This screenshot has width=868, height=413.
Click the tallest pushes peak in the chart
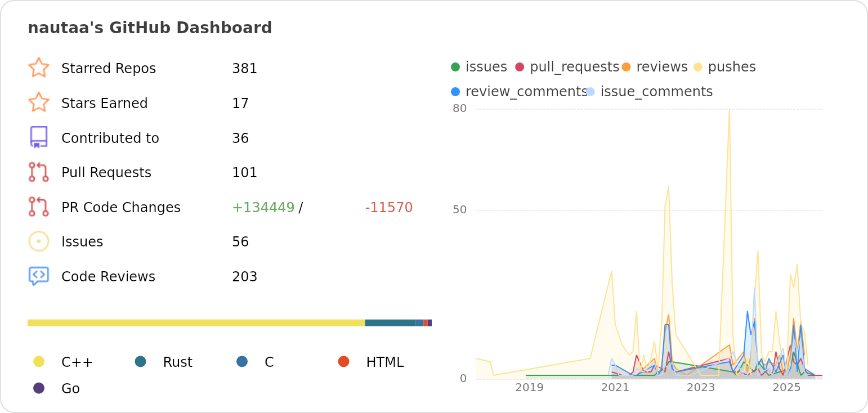[x=730, y=110]
